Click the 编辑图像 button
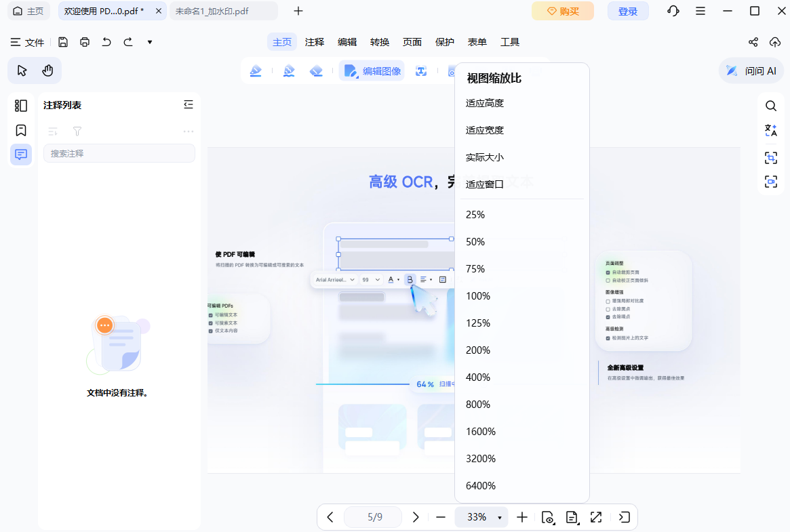 tap(372, 71)
